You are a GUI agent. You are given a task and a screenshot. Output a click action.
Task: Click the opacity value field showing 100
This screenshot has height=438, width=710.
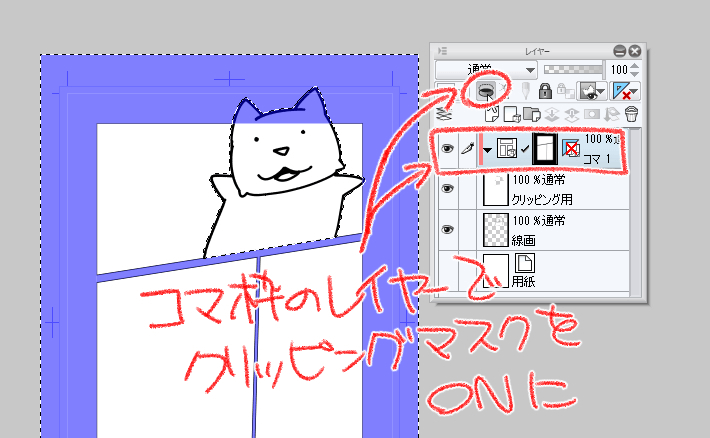coord(619,69)
